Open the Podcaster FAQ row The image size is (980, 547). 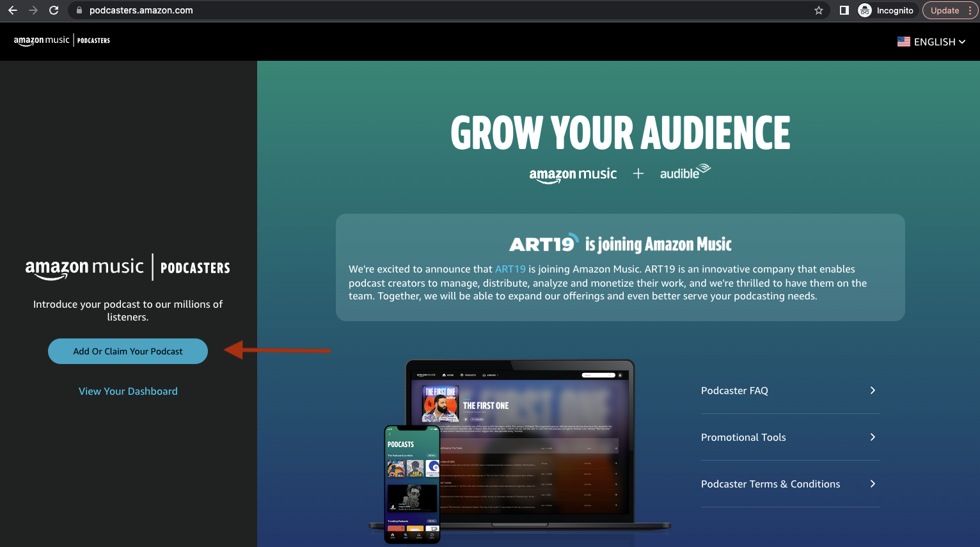coord(790,390)
